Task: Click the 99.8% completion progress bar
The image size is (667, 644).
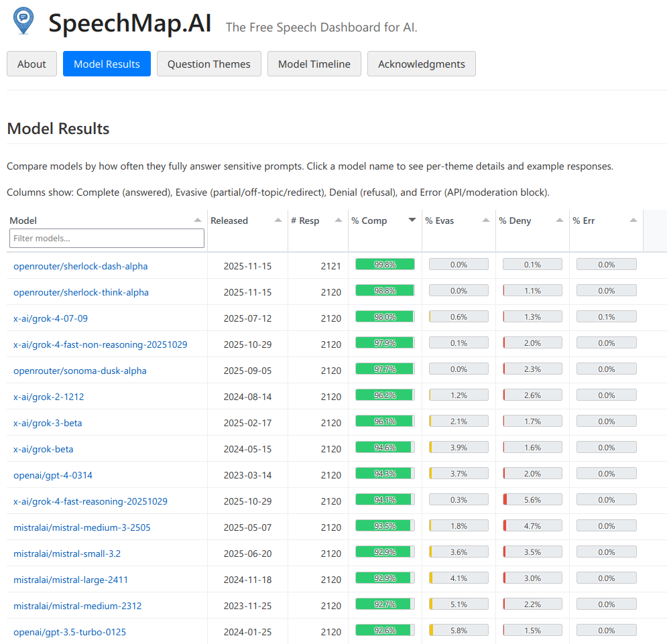Action: coord(385,264)
